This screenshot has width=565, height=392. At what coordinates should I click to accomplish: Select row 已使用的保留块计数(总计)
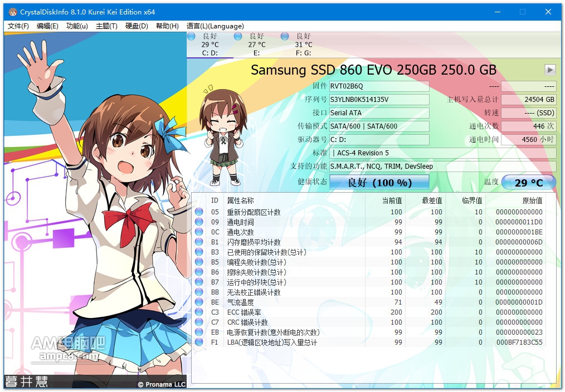coord(370,252)
